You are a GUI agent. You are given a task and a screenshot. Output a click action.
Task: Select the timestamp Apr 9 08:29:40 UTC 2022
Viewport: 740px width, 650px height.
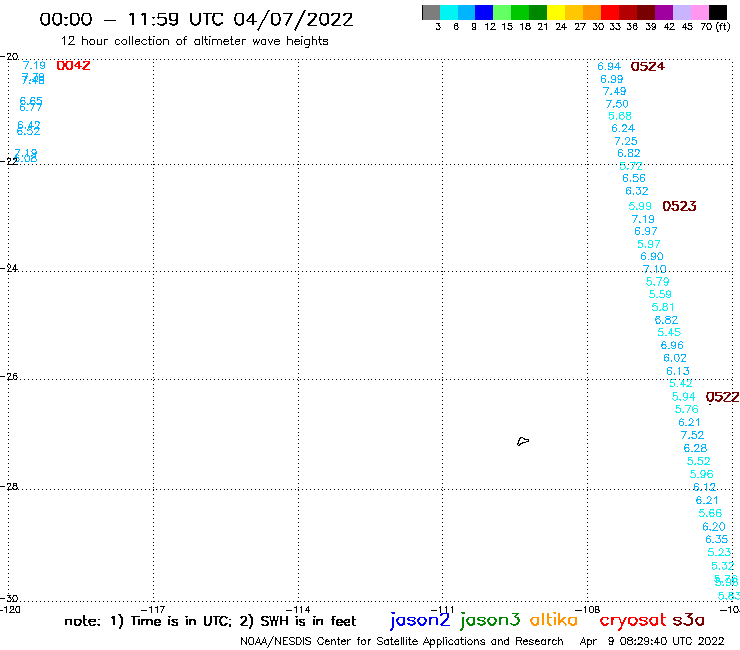pos(652,642)
